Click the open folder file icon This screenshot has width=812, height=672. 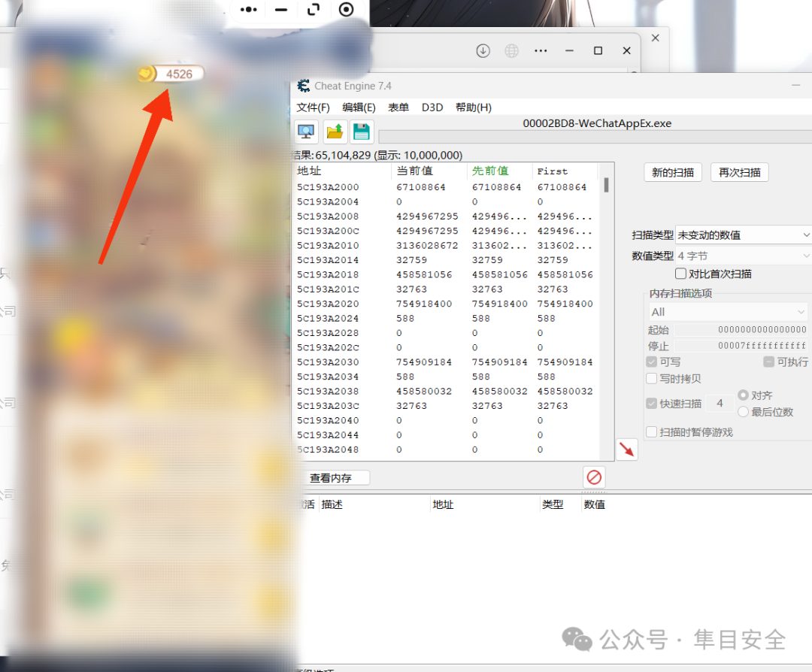point(335,132)
